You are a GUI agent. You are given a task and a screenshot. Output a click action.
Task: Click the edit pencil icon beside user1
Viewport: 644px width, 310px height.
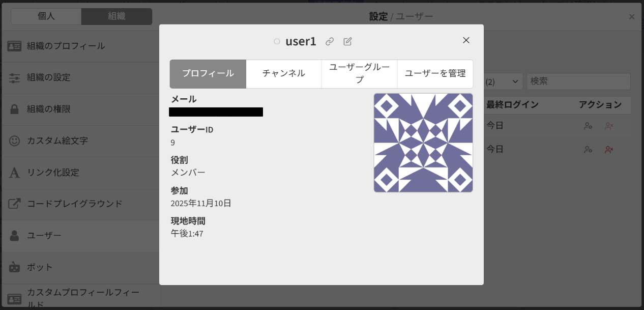click(347, 41)
